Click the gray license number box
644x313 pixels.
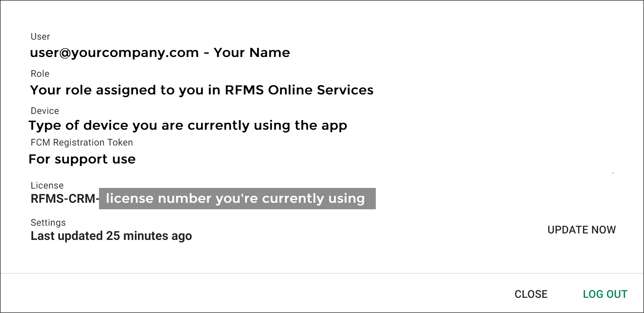pyautogui.click(x=237, y=198)
